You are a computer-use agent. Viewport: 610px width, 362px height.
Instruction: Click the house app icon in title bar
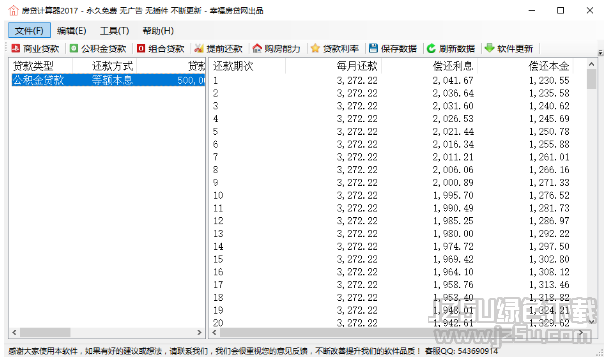coord(13,10)
